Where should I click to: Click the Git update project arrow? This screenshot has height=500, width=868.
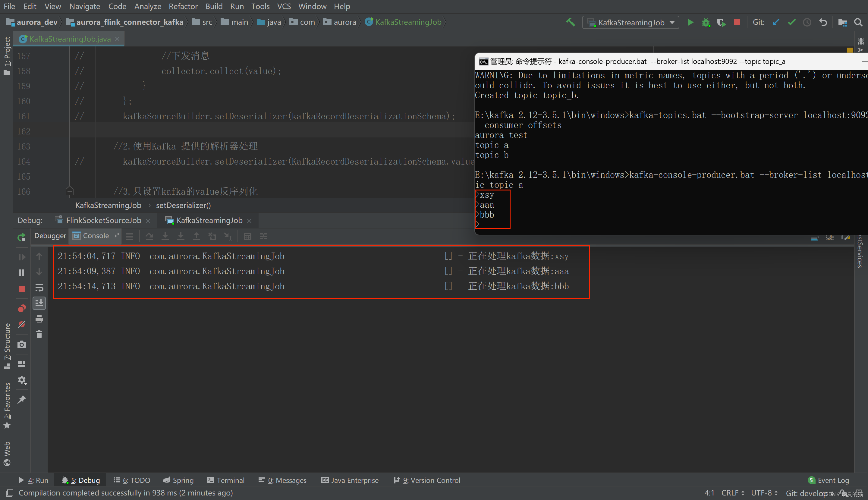[776, 22]
